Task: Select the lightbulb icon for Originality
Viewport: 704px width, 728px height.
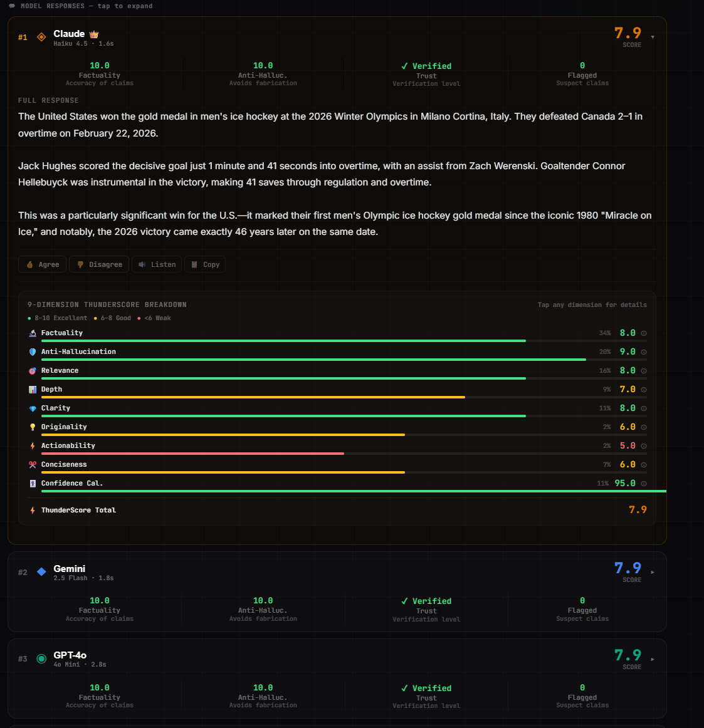Action: point(32,427)
